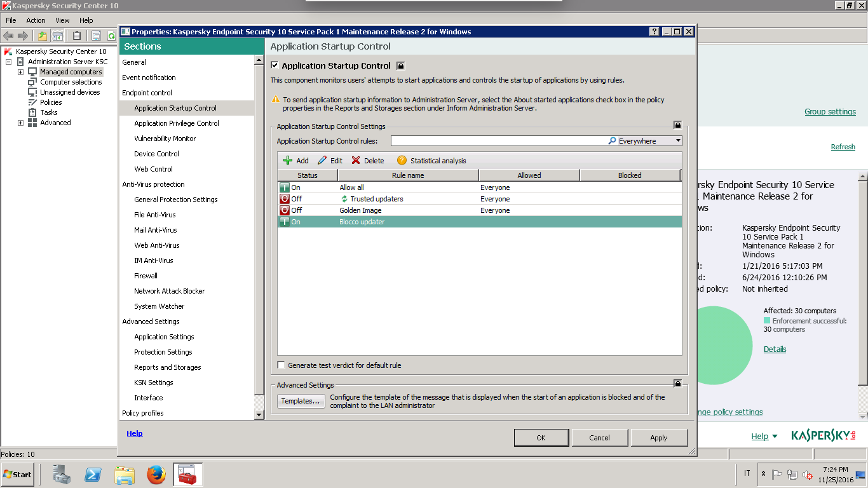The height and width of the screenshot is (488, 868).
Task: Click the lock icon for Application Startup Control Settings
Action: 678,125
